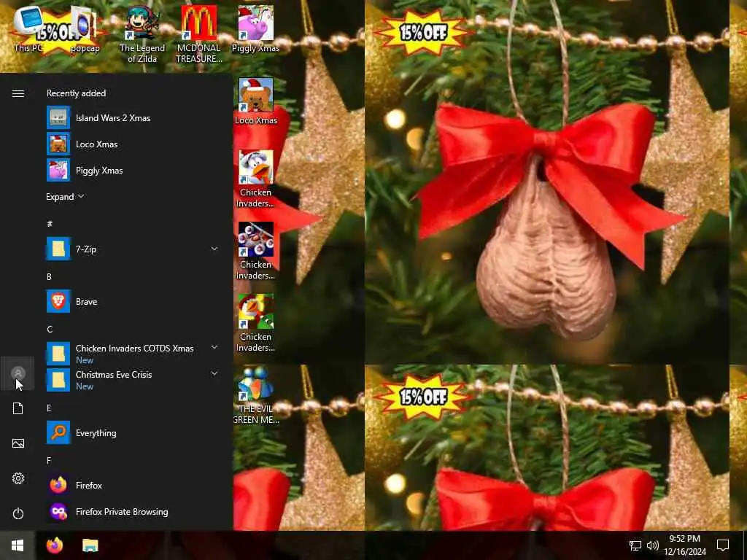
Task: Select popcap desktop icon
Action: point(85,29)
